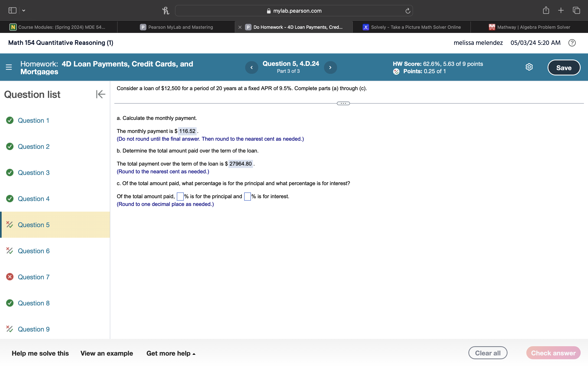
Task: Click the tab overview icon
Action: click(x=576, y=10)
